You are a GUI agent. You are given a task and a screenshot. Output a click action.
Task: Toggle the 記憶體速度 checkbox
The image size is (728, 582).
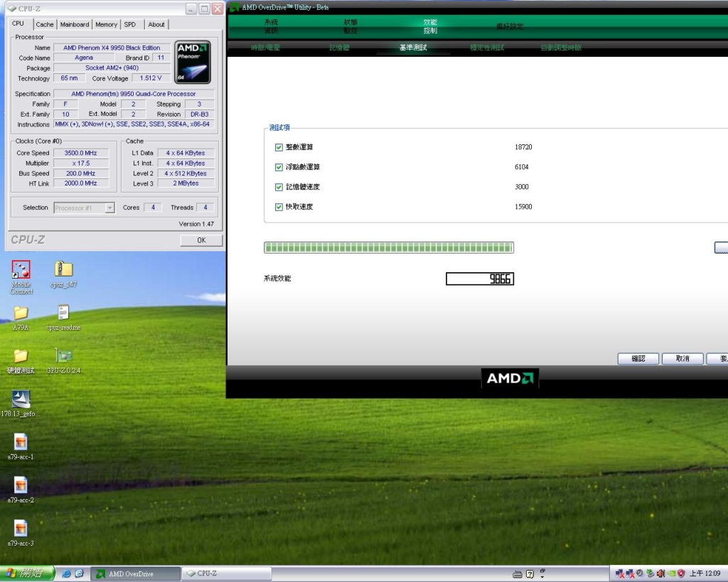tap(279, 187)
